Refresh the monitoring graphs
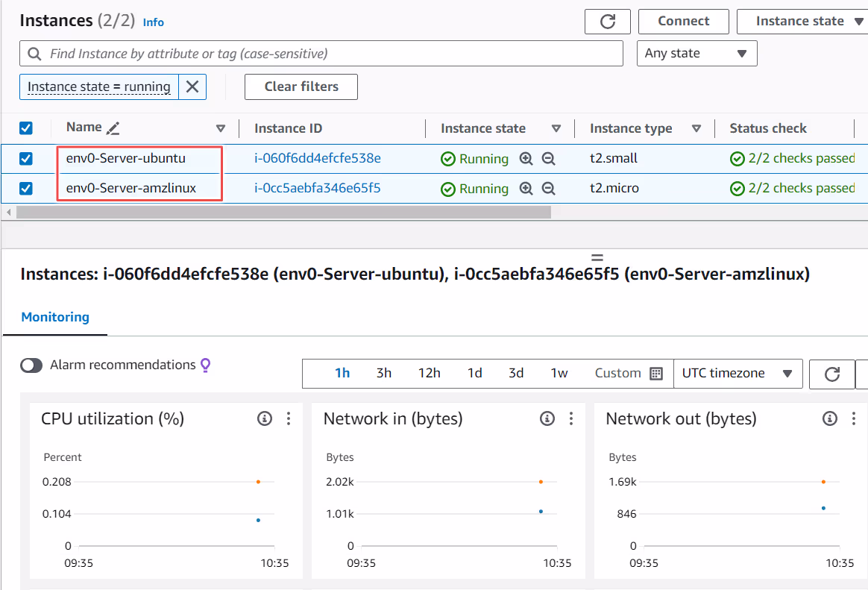 (831, 374)
